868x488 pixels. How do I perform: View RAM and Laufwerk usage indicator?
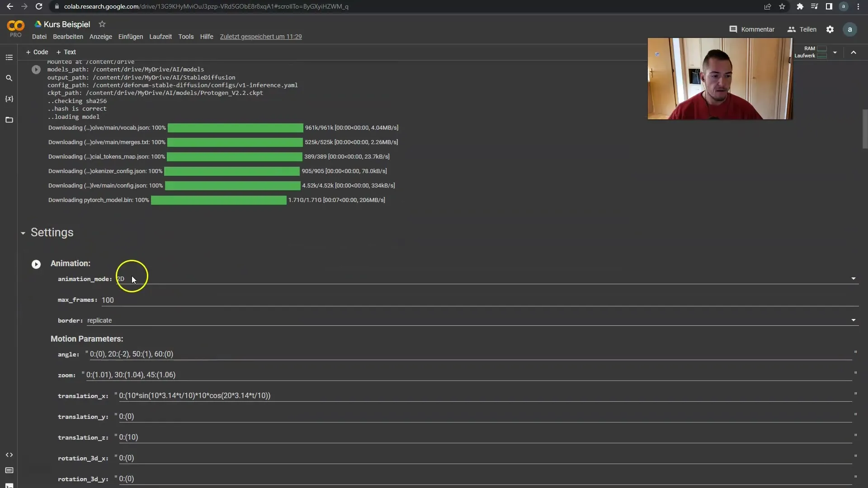click(x=811, y=52)
